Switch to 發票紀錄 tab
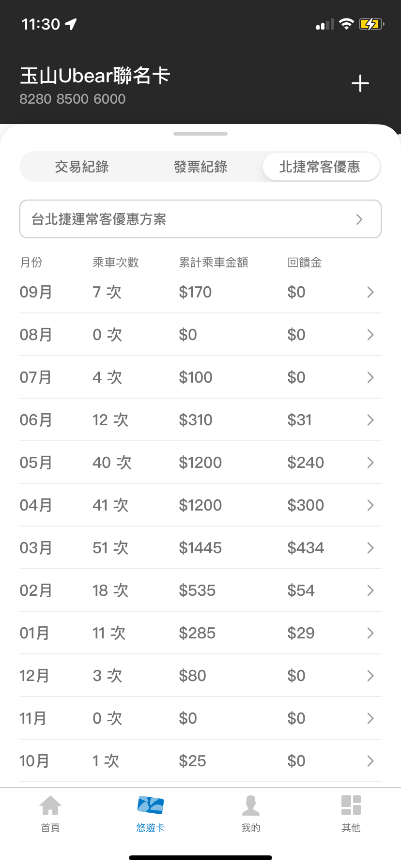The width and height of the screenshot is (401, 868). pyautogui.click(x=200, y=167)
